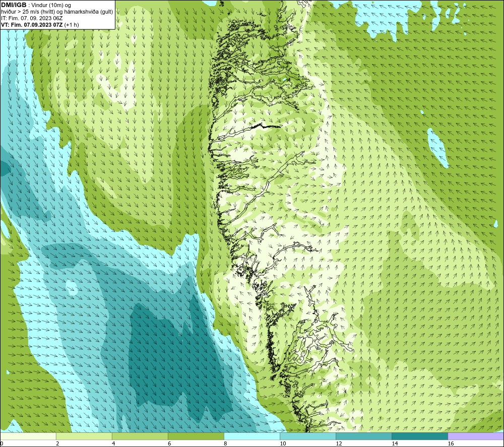504x447 pixels.
Task: Click the '8' label on the wind scale
Action: coord(225,443)
